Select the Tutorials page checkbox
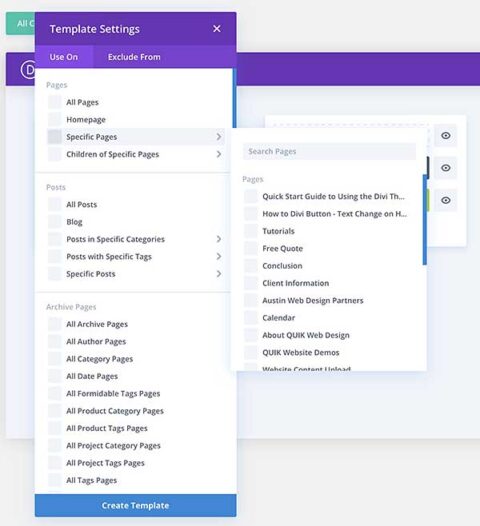The height and width of the screenshot is (526, 480). [x=251, y=231]
